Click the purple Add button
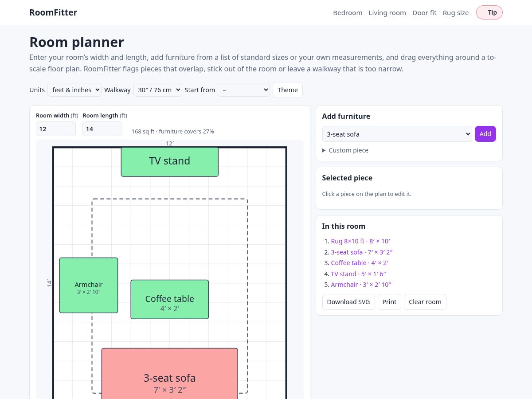This screenshot has width=532, height=399. coord(485,134)
